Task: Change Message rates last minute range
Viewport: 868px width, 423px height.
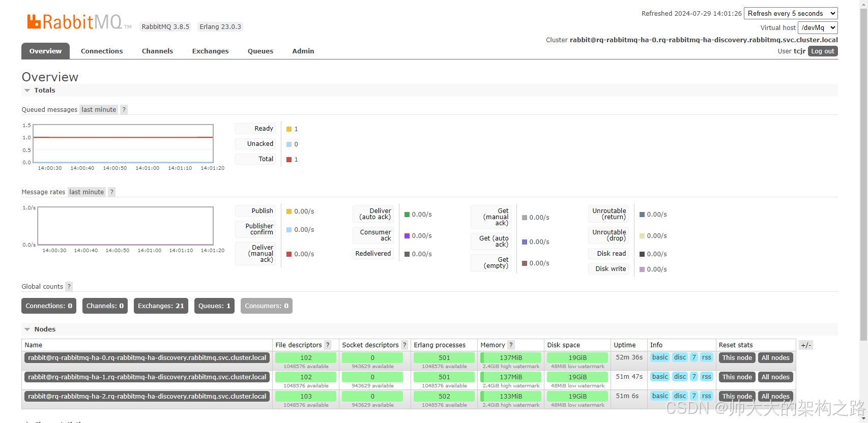Action: [x=86, y=192]
